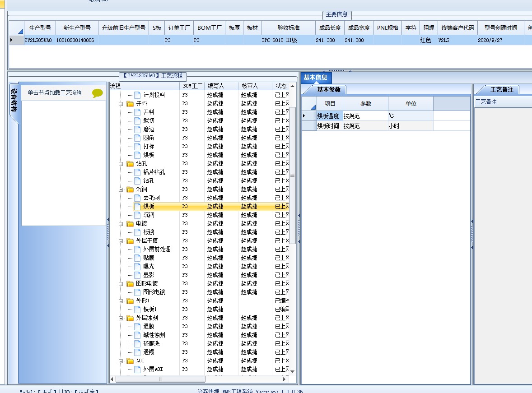Switch to the 基本信息 tab
532x393 pixels.
pos(315,77)
